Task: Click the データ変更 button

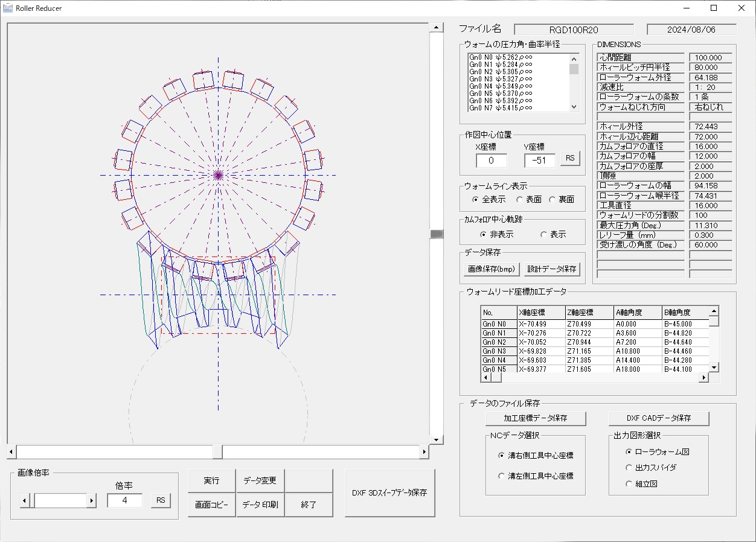Action: 260,481
